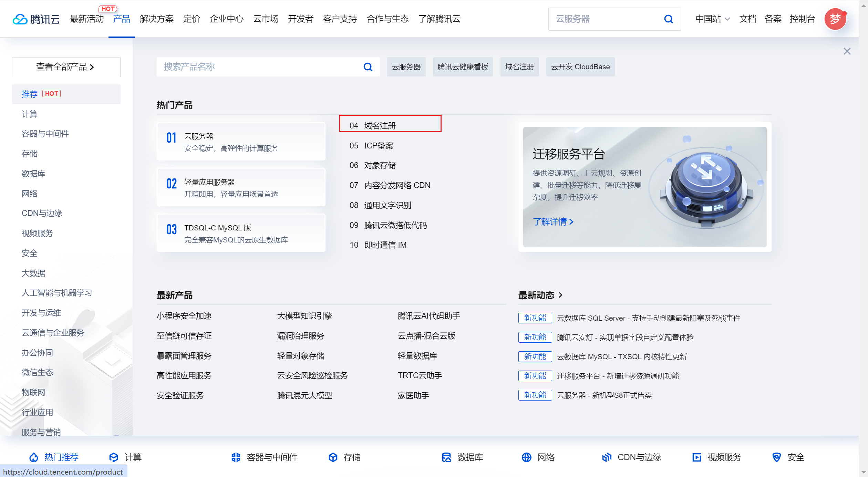868x477 pixels.
Task: Open the 01 云服务器 product card
Action: [x=241, y=142]
